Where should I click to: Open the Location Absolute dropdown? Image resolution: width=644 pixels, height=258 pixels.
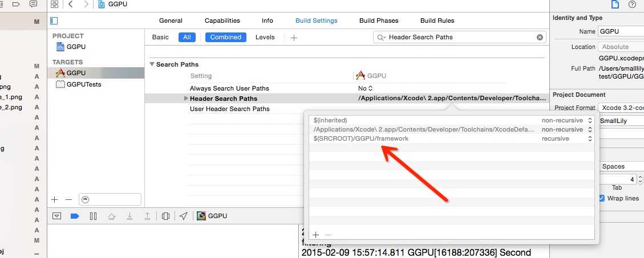(x=621, y=47)
